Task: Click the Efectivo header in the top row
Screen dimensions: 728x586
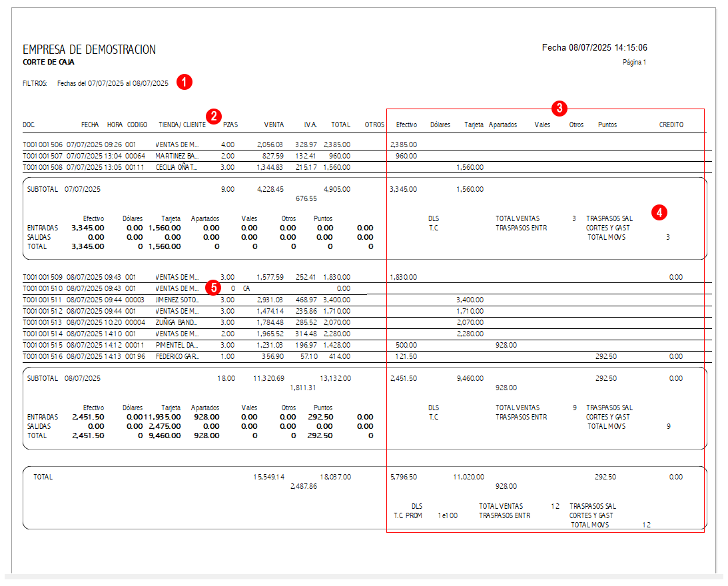Action: 406,125
